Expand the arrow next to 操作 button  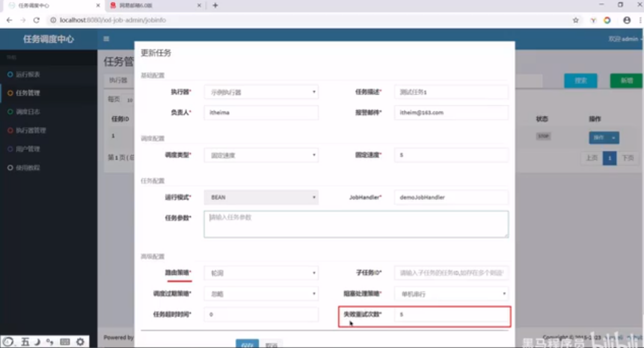(613, 138)
